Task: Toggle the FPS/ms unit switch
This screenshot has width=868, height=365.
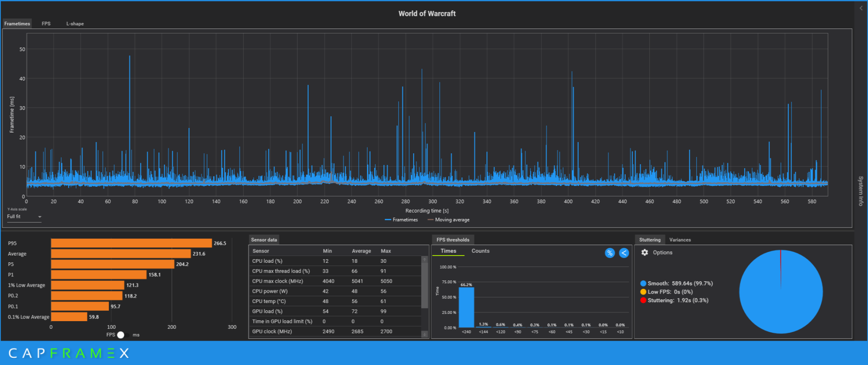Action: (123, 335)
